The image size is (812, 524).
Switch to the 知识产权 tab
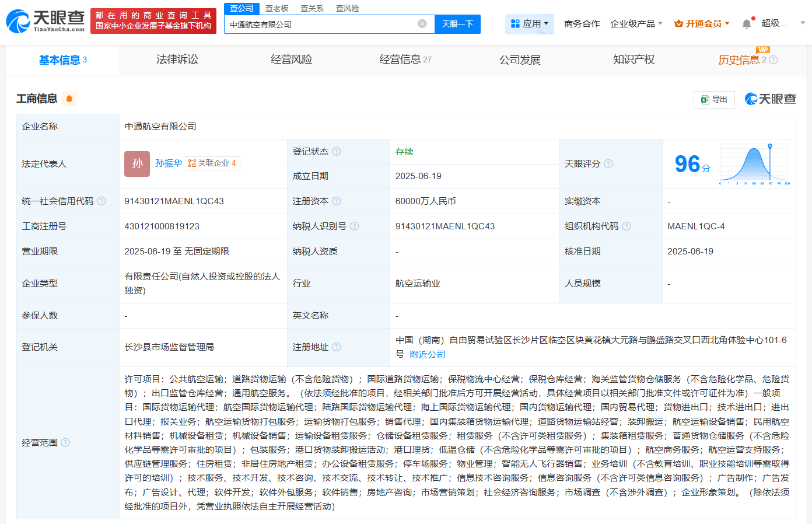pyautogui.click(x=633, y=60)
